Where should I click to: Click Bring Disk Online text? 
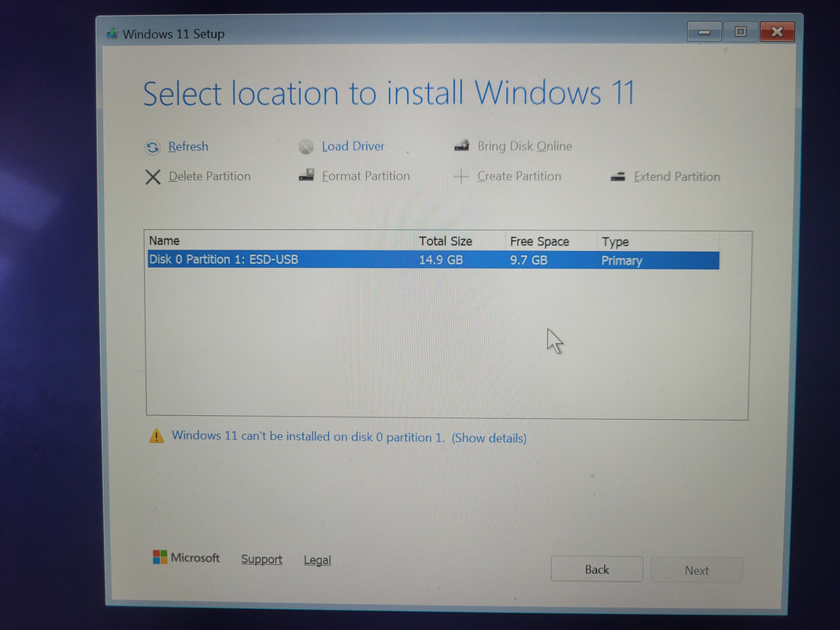click(524, 146)
